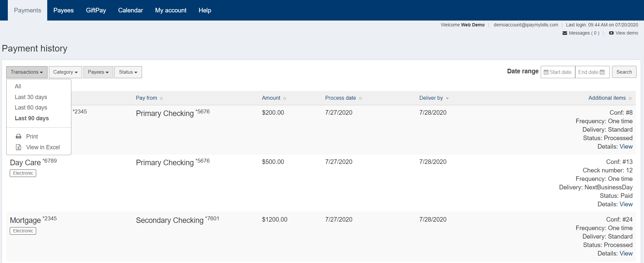644x263 pixels.
Task: Sort by the Deliver by column header
Action: coord(431,98)
